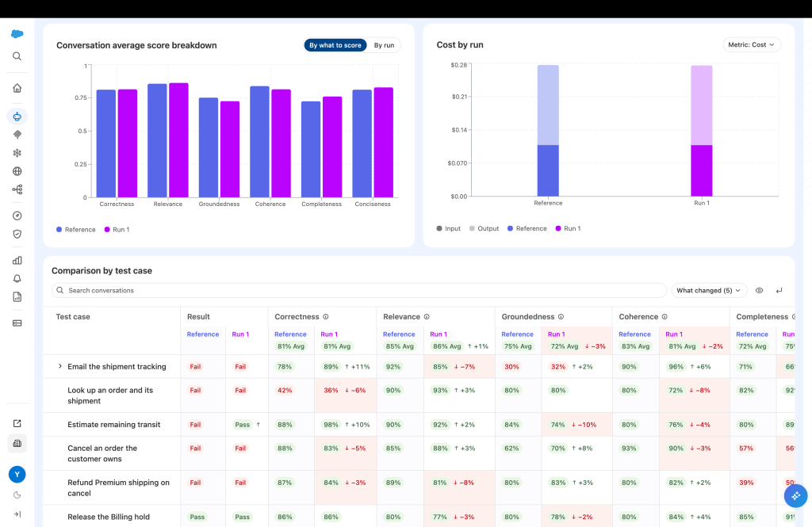Toggle dark mode with moon icon
The height and width of the screenshot is (527, 812).
tap(17, 495)
